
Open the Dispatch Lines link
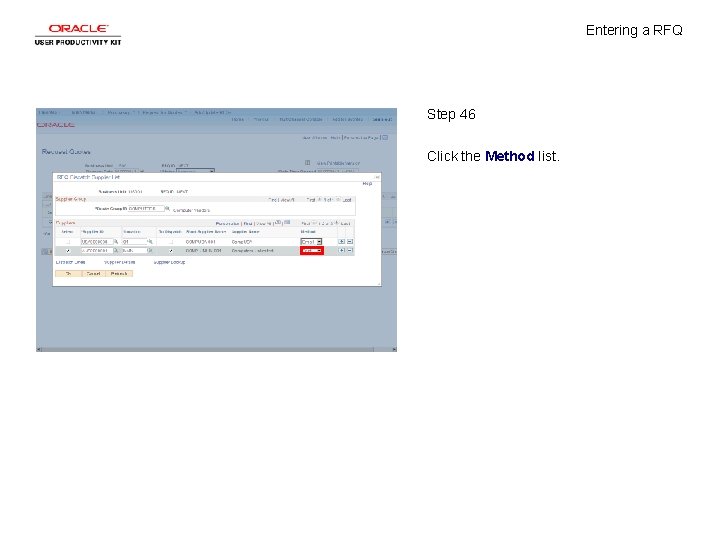coord(70,262)
